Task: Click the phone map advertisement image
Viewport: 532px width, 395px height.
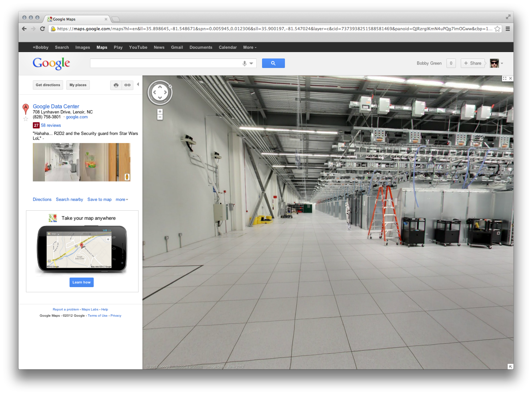Action: (x=82, y=249)
